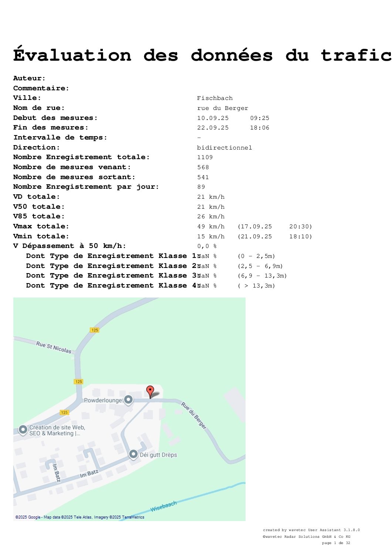Click the red location pin on the map

pyautogui.click(x=150, y=392)
